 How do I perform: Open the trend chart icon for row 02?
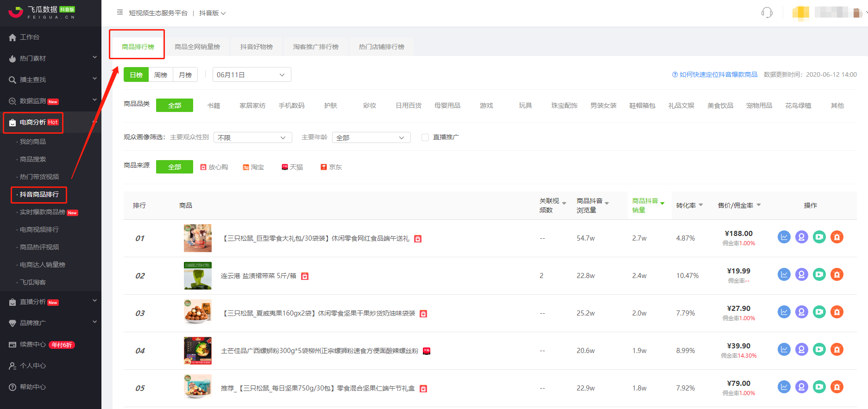[x=784, y=275]
